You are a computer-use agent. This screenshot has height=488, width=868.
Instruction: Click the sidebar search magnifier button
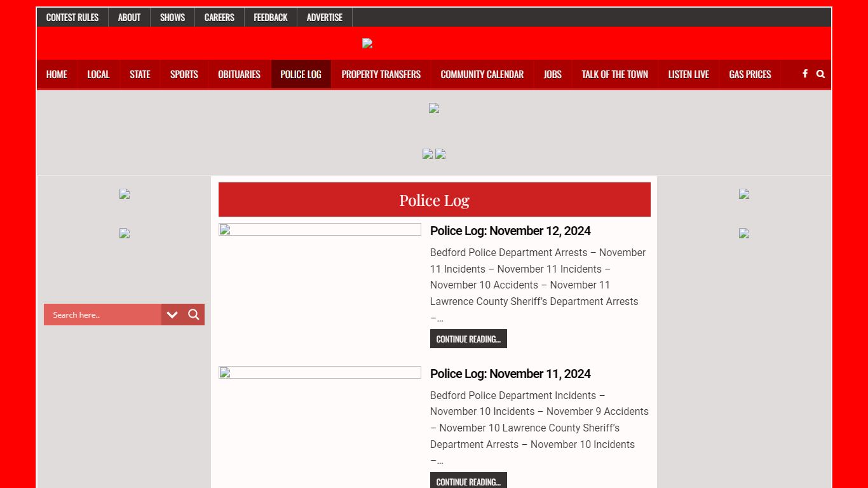pyautogui.click(x=194, y=315)
